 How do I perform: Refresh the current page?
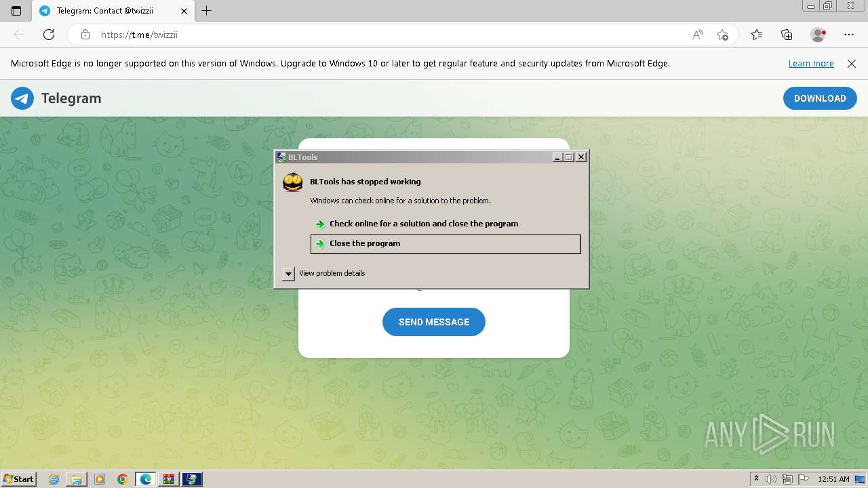tap(49, 35)
